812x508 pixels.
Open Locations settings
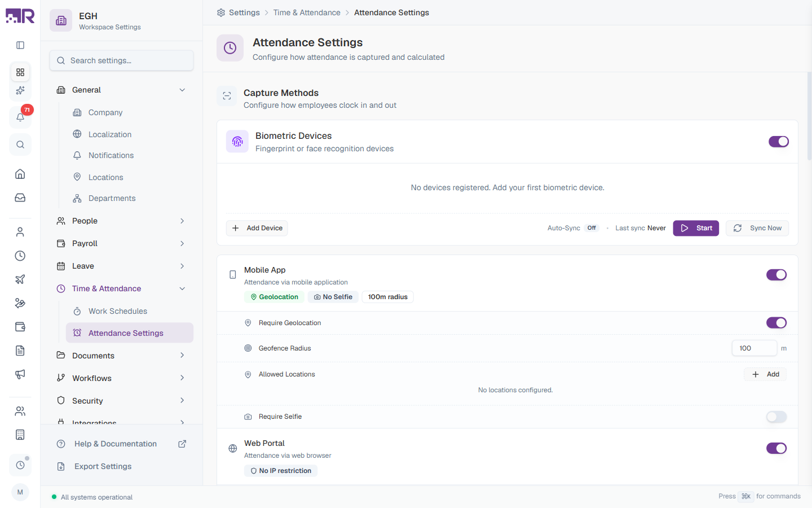point(130,177)
